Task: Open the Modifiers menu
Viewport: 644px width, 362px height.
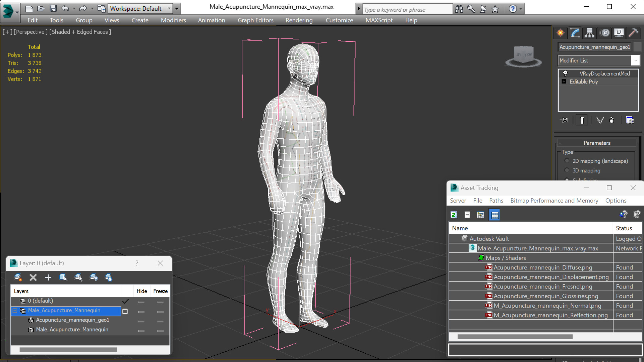Action: click(173, 20)
